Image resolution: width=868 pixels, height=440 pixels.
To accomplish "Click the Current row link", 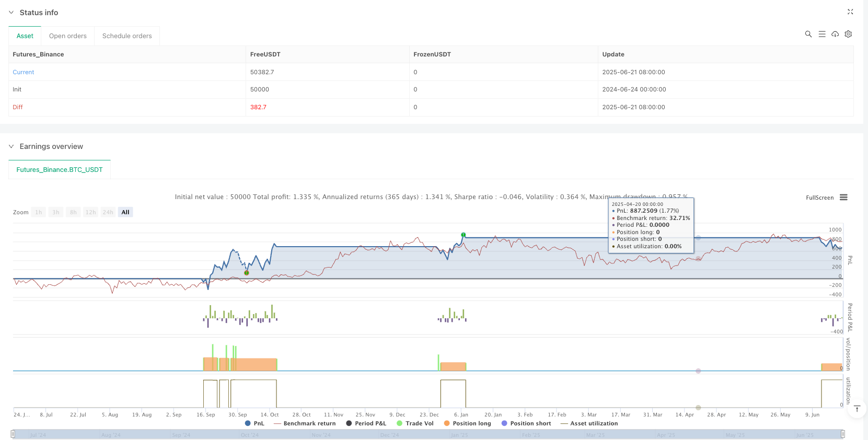I will click(x=24, y=72).
